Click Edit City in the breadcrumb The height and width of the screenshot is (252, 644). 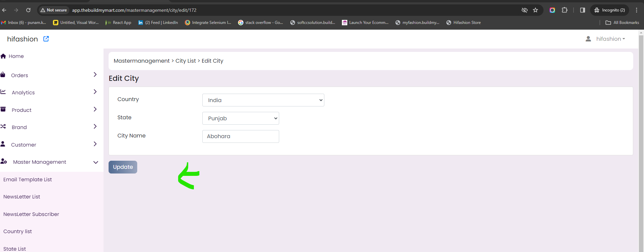pos(212,61)
